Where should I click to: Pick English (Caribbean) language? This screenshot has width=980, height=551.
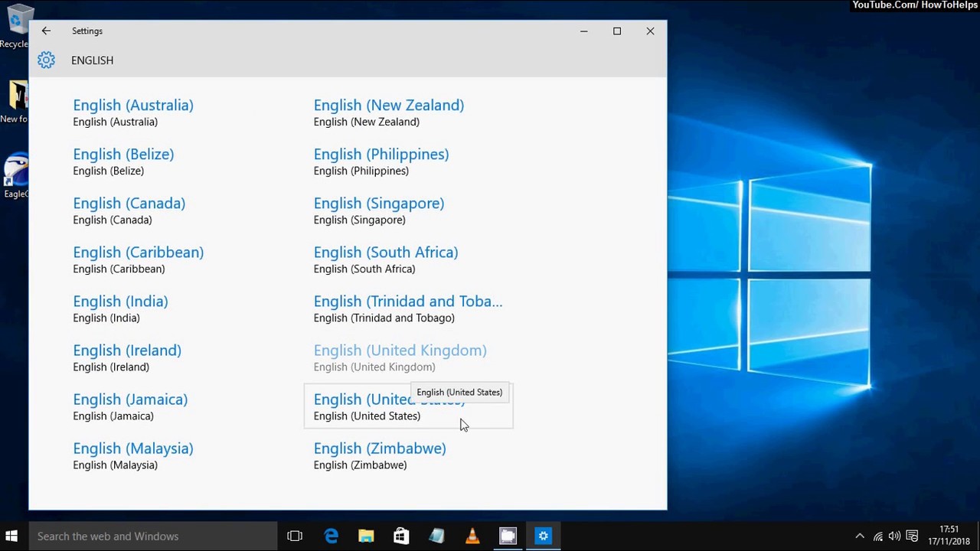click(x=138, y=259)
